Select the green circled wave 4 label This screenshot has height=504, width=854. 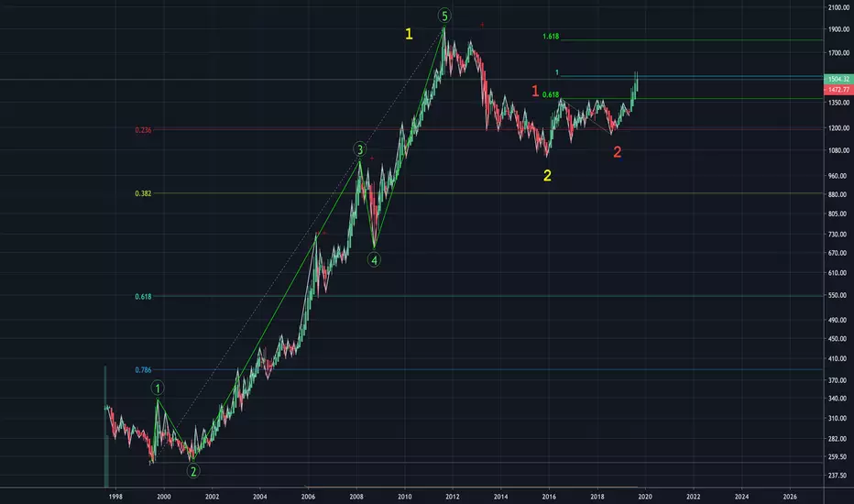tap(374, 260)
